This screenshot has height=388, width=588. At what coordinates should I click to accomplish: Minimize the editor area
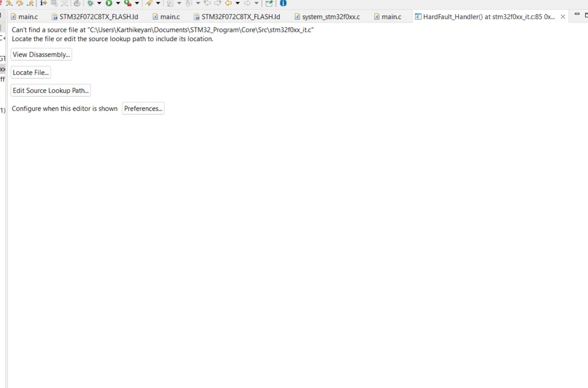pyautogui.click(x=577, y=14)
